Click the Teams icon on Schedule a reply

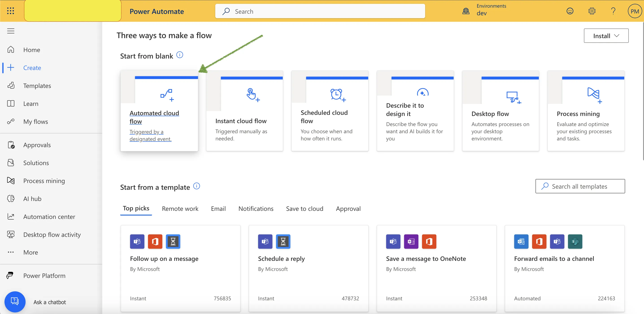(x=265, y=241)
